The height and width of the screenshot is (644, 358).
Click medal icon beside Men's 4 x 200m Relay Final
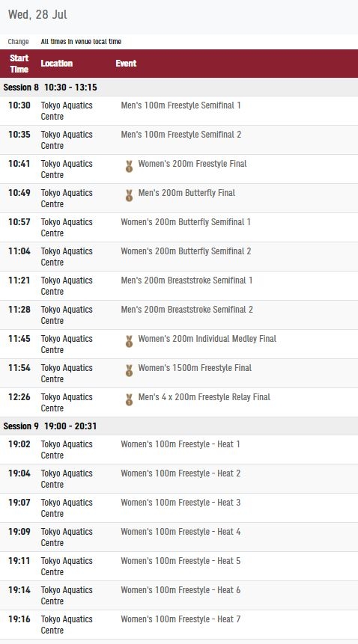[x=129, y=399]
